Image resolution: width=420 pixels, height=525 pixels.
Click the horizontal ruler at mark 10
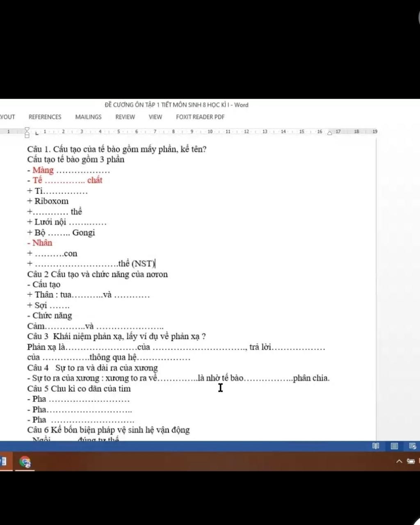tap(210, 132)
